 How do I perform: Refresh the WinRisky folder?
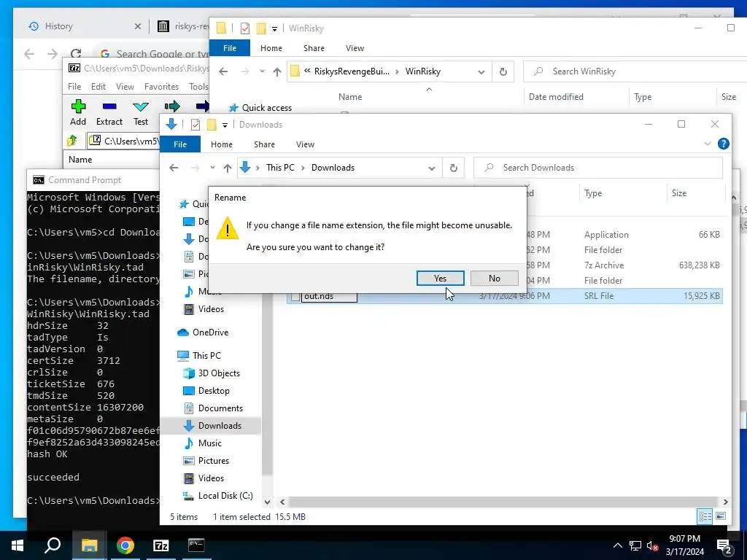[503, 72]
